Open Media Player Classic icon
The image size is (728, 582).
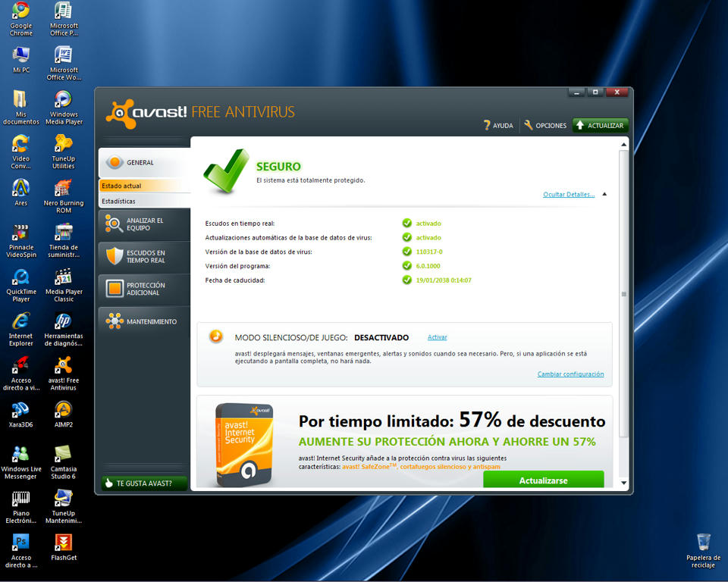[64, 285]
